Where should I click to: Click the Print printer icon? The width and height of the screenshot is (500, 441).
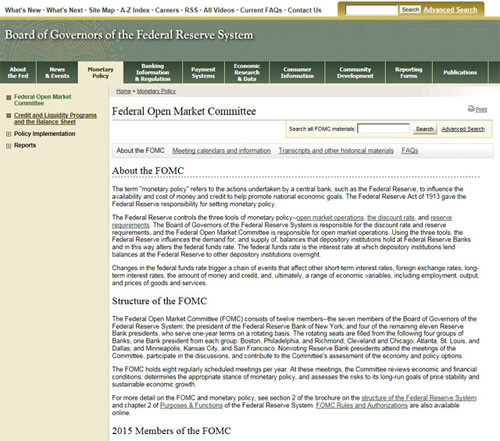(471, 108)
